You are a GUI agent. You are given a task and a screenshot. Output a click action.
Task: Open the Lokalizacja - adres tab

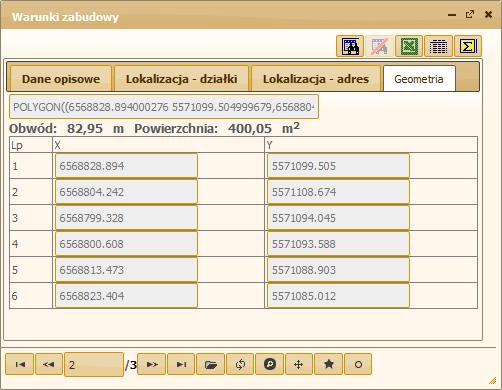[x=316, y=79]
